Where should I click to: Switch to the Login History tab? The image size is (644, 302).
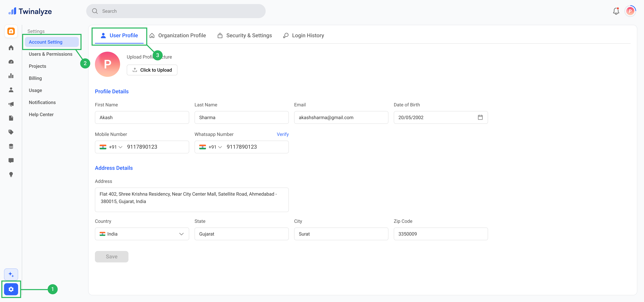(x=303, y=35)
